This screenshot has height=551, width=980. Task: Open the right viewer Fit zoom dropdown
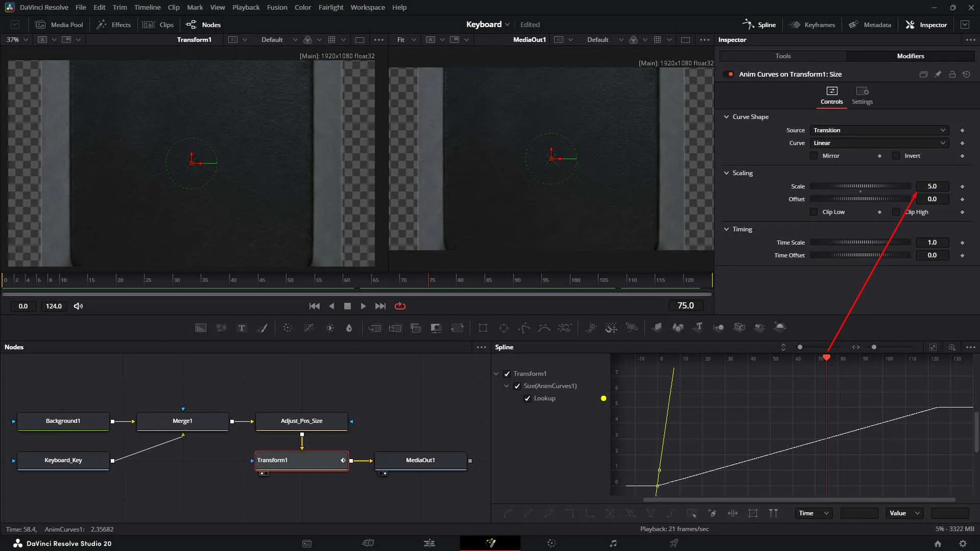pos(406,40)
